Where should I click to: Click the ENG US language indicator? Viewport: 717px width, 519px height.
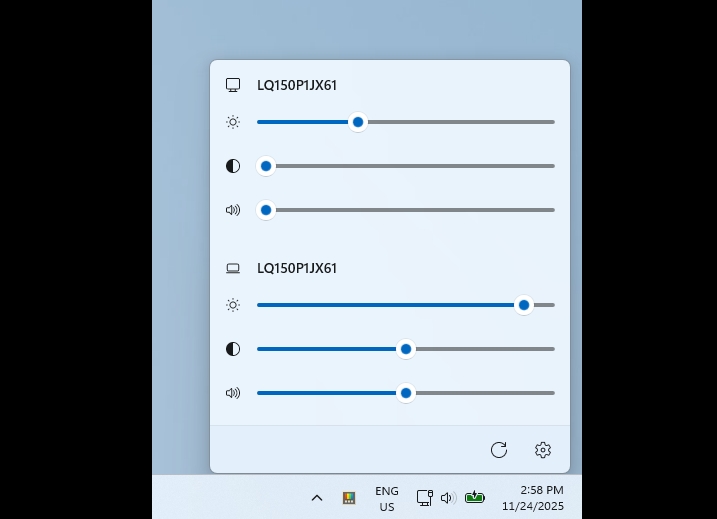coord(387,499)
